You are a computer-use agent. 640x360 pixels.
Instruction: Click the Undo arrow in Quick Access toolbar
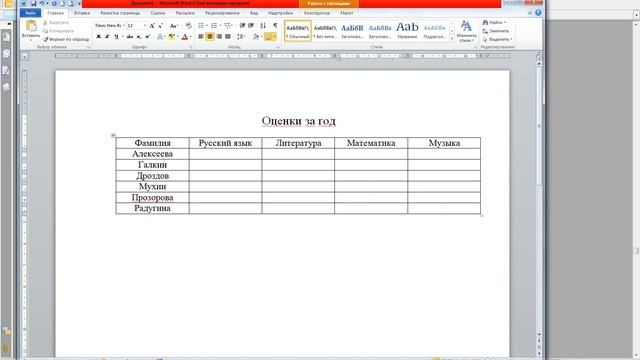42,3
